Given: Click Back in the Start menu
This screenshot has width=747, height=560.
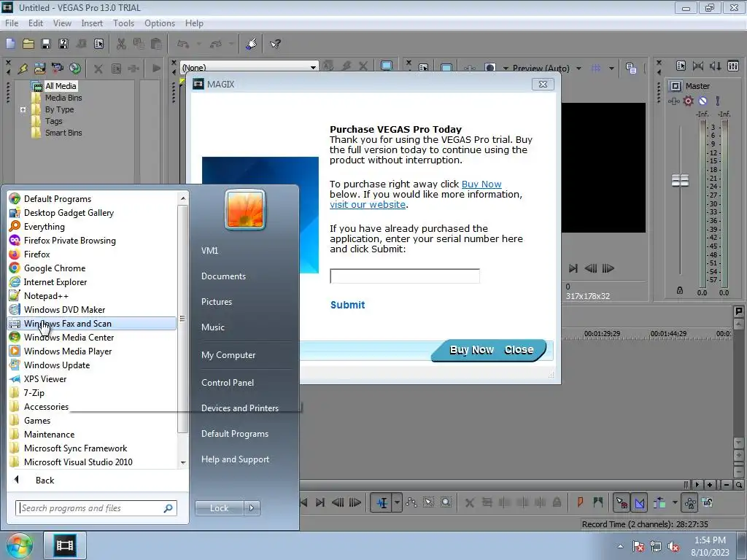Looking at the screenshot, I should pyautogui.click(x=44, y=480).
